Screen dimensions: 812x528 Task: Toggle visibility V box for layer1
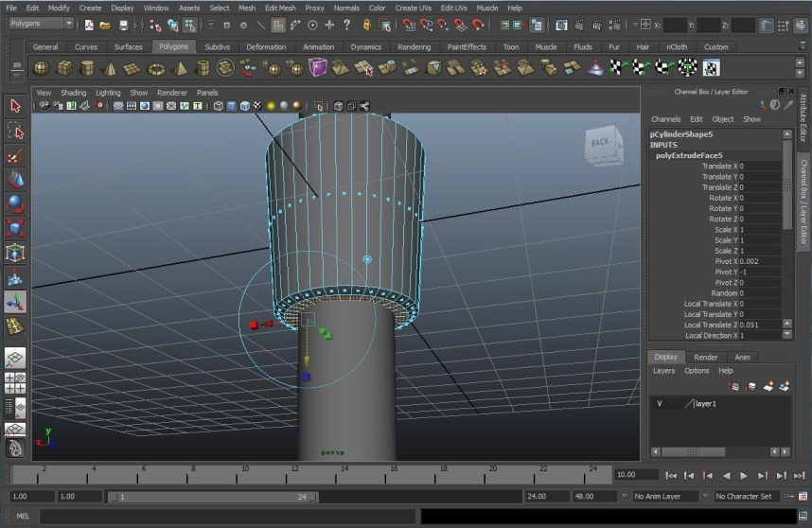(x=660, y=404)
